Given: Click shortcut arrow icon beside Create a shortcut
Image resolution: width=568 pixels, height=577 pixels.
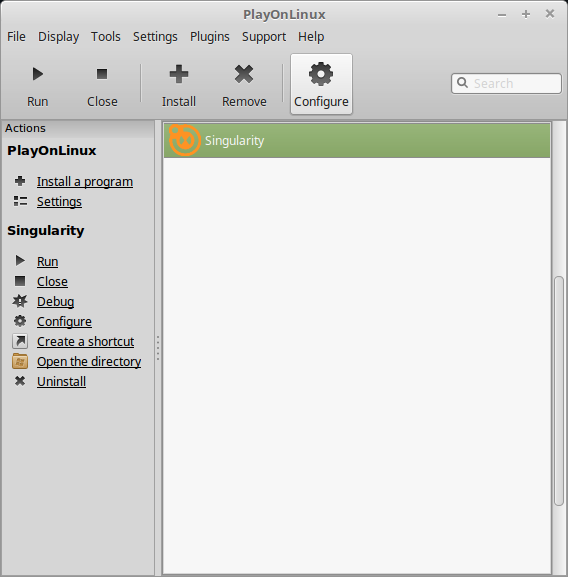Looking at the screenshot, I should point(20,341).
